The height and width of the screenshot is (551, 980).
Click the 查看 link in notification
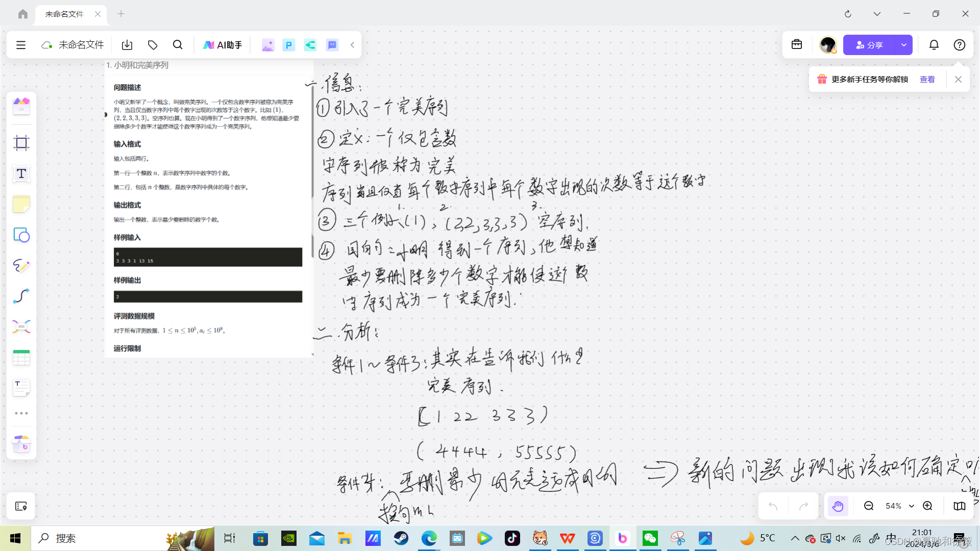pyautogui.click(x=927, y=80)
